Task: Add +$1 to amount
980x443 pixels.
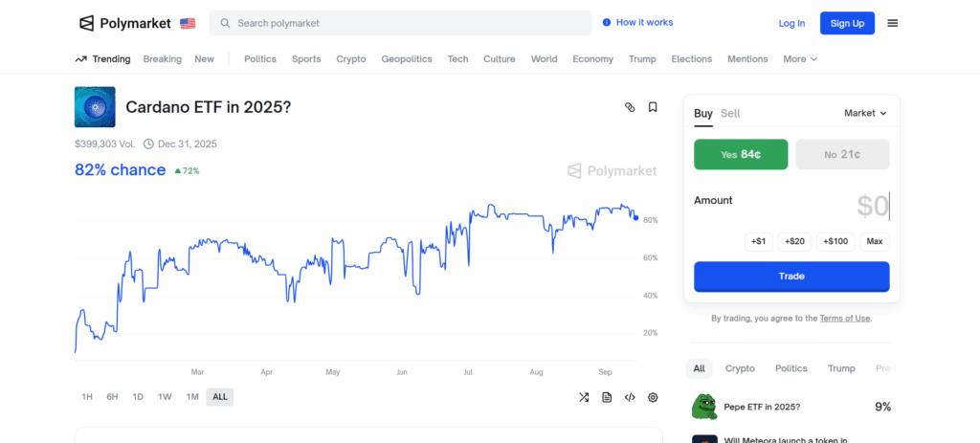Action: click(759, 242)
